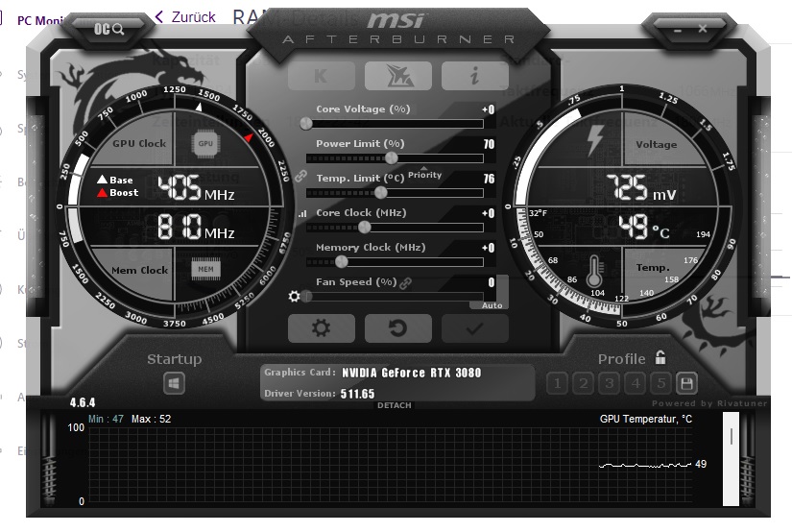Click the Min : 47 graph label
The height and width of the screenshot is (532, 792).
tap(106, 419)
